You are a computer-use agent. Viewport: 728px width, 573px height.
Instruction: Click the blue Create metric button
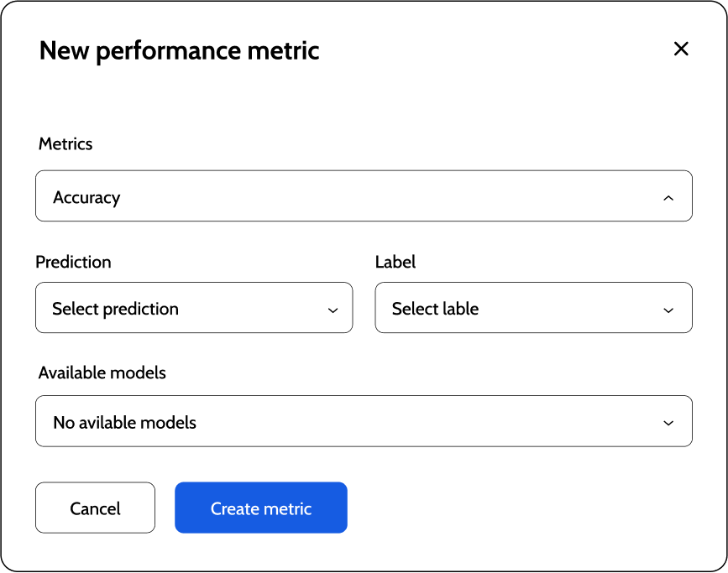(260, 508)
